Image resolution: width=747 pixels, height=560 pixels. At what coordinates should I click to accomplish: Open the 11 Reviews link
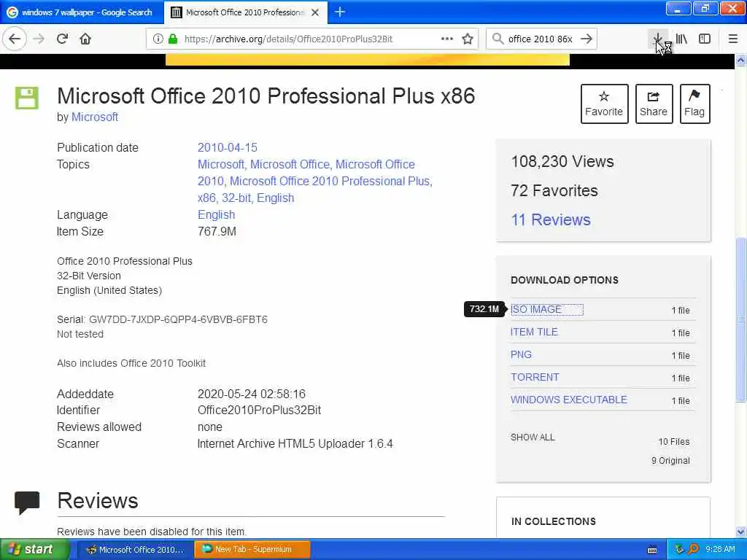pyautogui.click(x=551, y=219)
